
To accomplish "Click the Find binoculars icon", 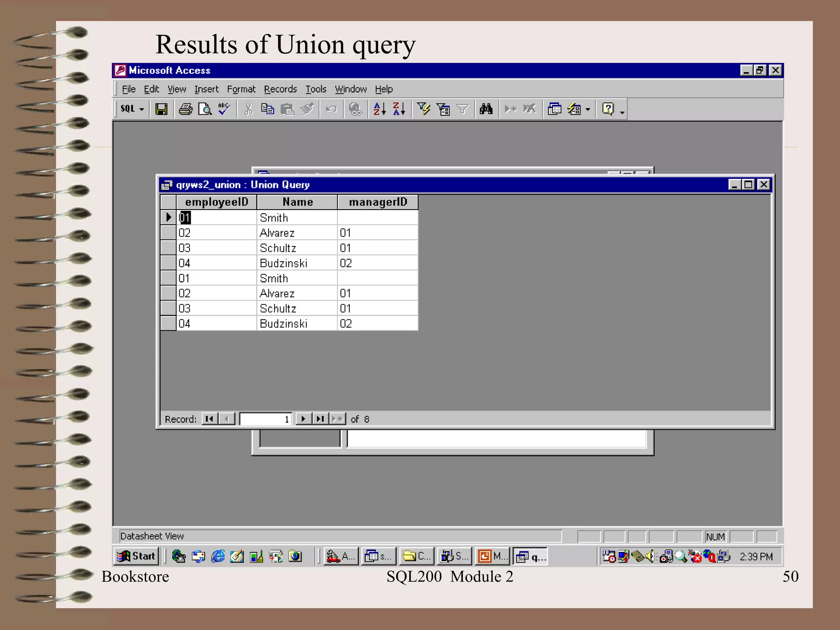I will click(486, 109).
